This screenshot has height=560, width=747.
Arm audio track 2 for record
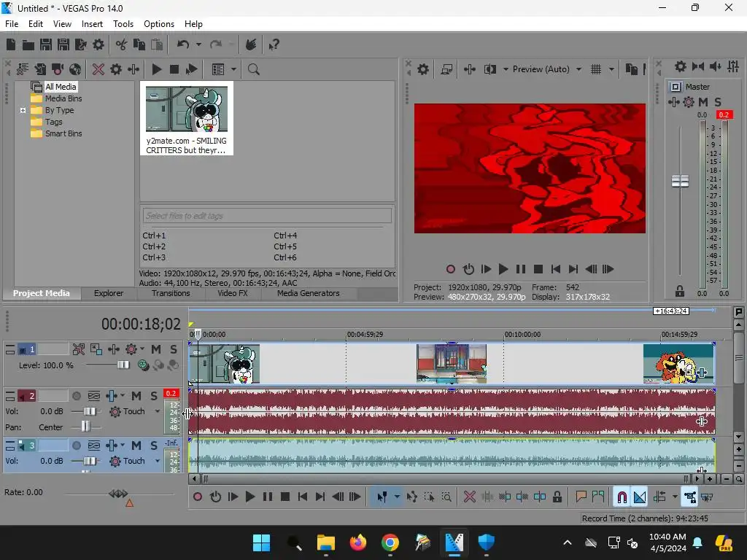[76, 396]
